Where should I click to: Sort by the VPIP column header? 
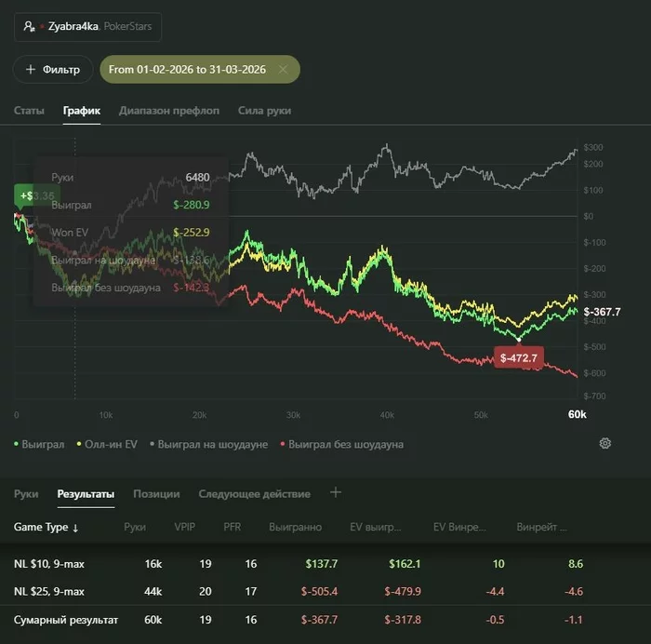coord(185,527)
